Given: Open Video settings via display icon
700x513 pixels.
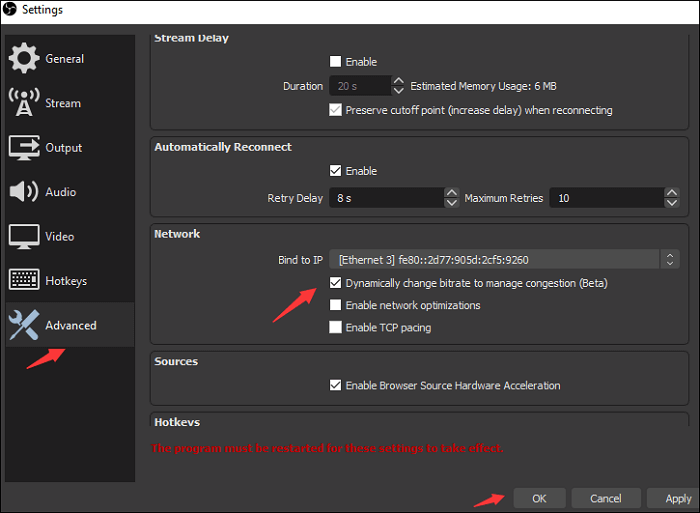Looking at the screenshot, I should 24,237.
